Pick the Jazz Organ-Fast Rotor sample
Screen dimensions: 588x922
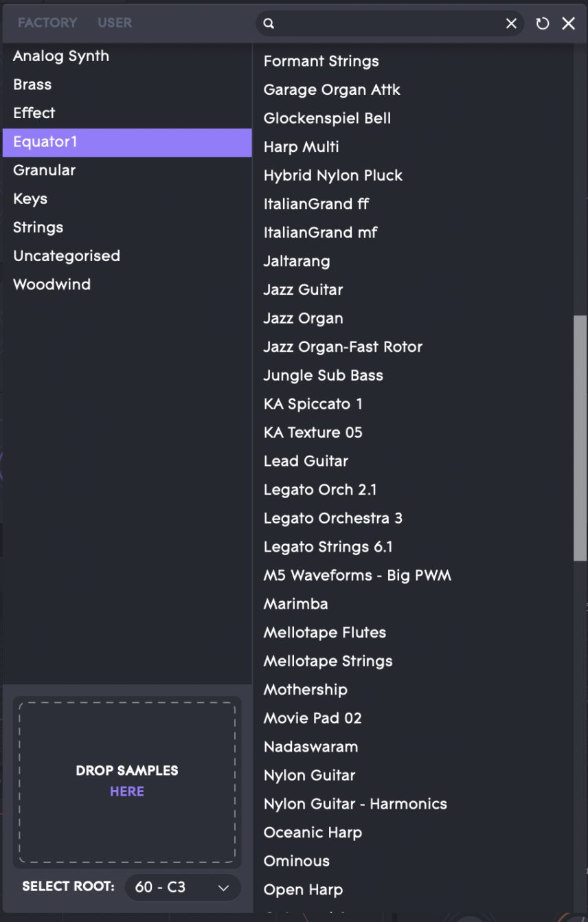[x=343, y=347]
